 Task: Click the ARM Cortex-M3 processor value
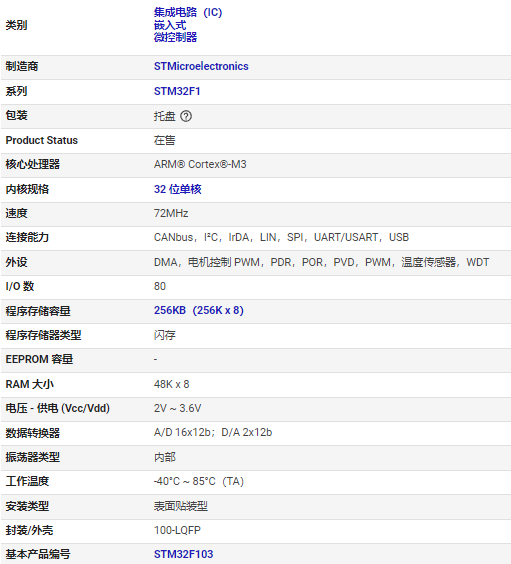click(200, 164)
